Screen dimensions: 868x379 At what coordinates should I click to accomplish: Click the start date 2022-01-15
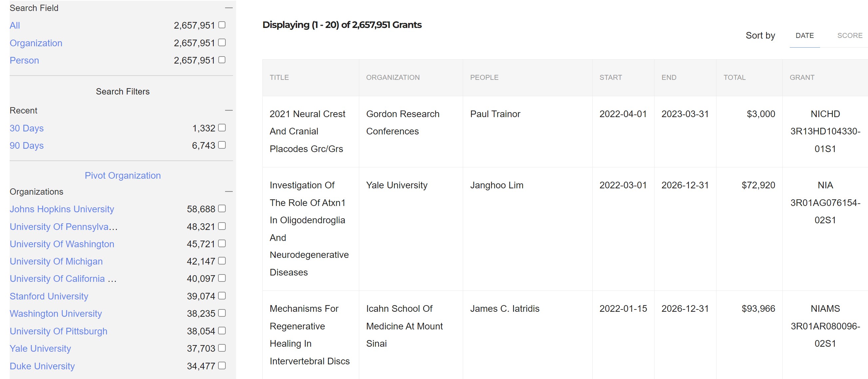coord(623,308)
